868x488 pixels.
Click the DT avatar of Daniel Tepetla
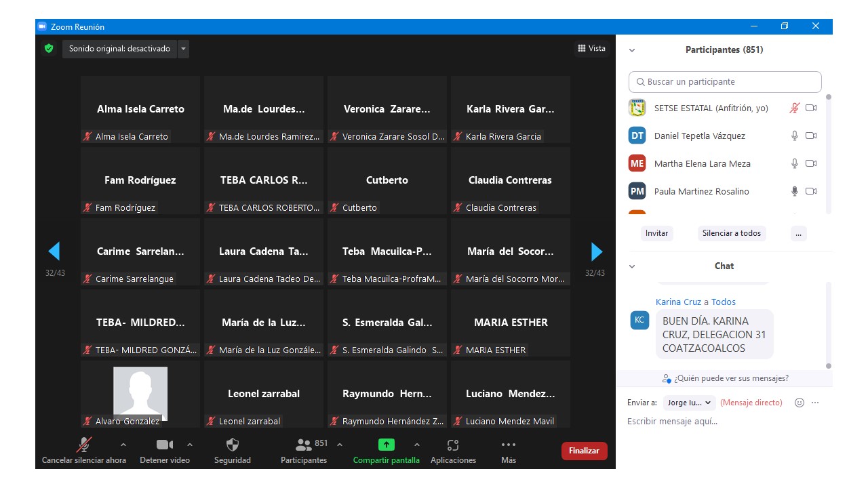[x=637, y=136]
